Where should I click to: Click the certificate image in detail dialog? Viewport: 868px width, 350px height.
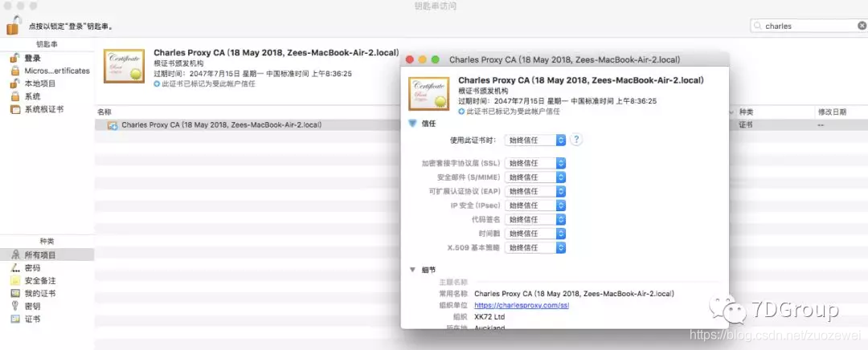click(429, 93)
